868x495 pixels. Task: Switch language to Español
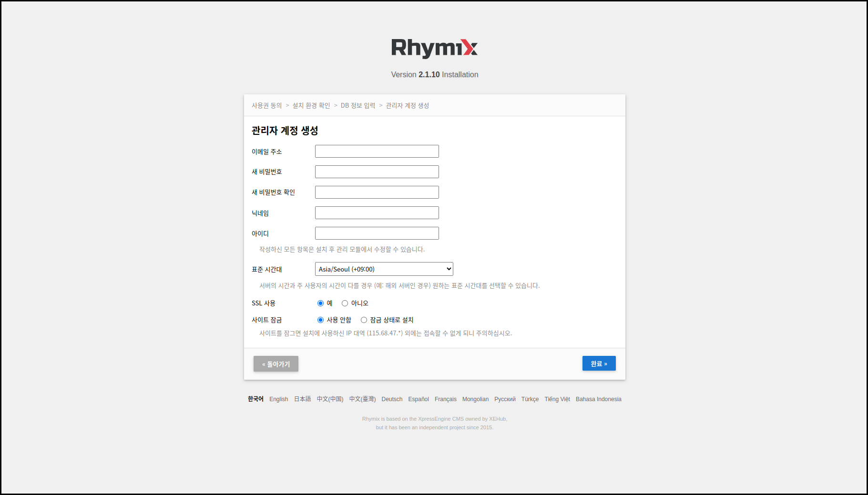(419, 399)
